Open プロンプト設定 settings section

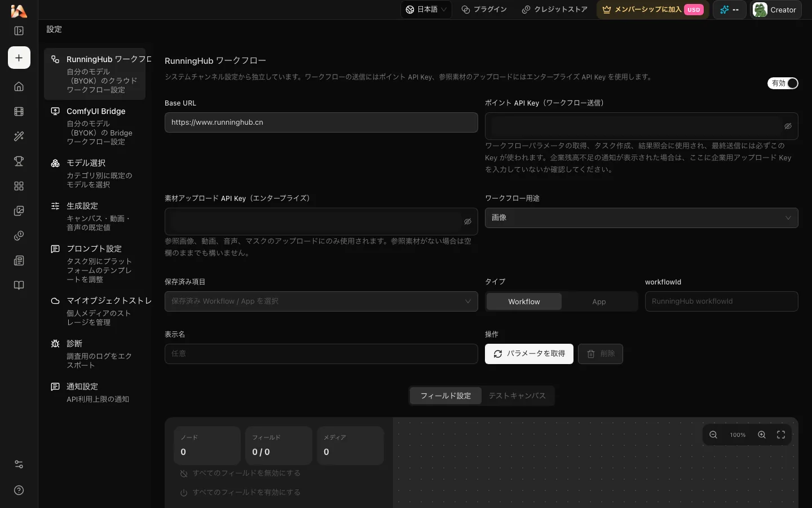pos(95,264)
